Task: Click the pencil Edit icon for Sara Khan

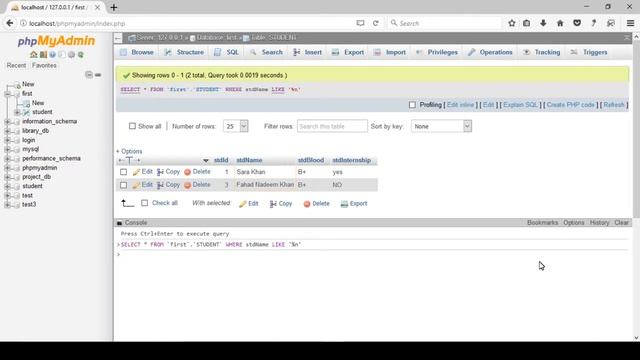Action: point(136,172)
